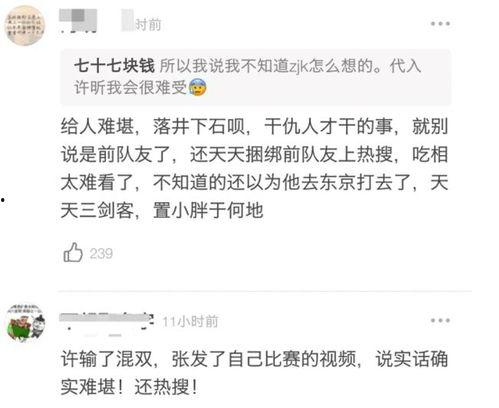Open the blurred username above 11小时前

point(107,322)
